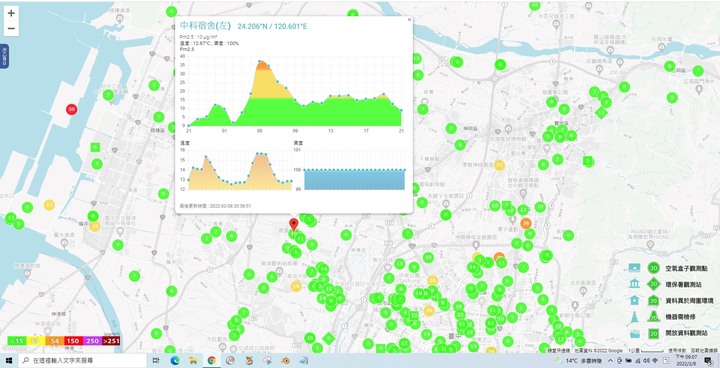
Task: Click the 中科宿舍(左) popup title
Action: click(x=205, y=26)
